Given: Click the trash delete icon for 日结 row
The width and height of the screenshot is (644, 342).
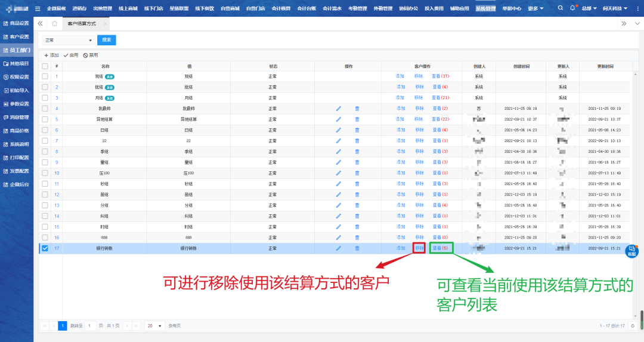Looking at the screenshot, I should [357, 130].
